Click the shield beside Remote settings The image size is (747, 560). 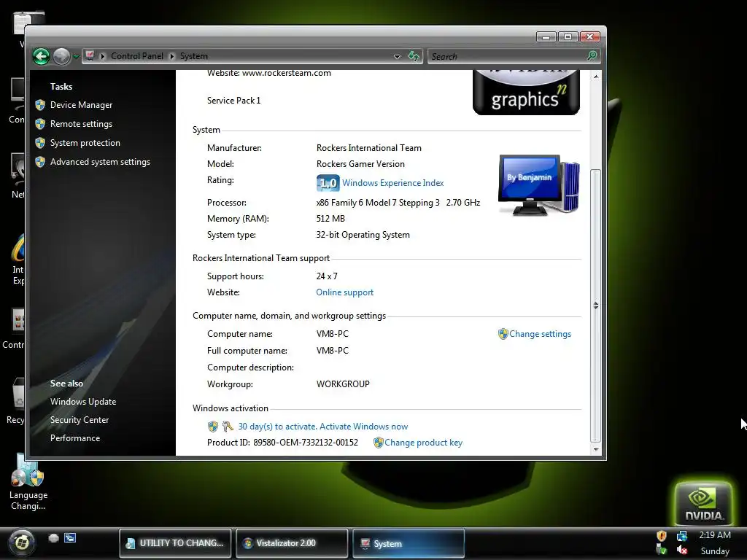[x=40, y=124]
